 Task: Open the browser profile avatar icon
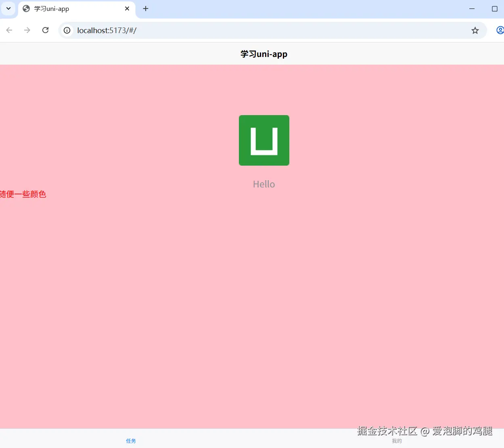500,30
